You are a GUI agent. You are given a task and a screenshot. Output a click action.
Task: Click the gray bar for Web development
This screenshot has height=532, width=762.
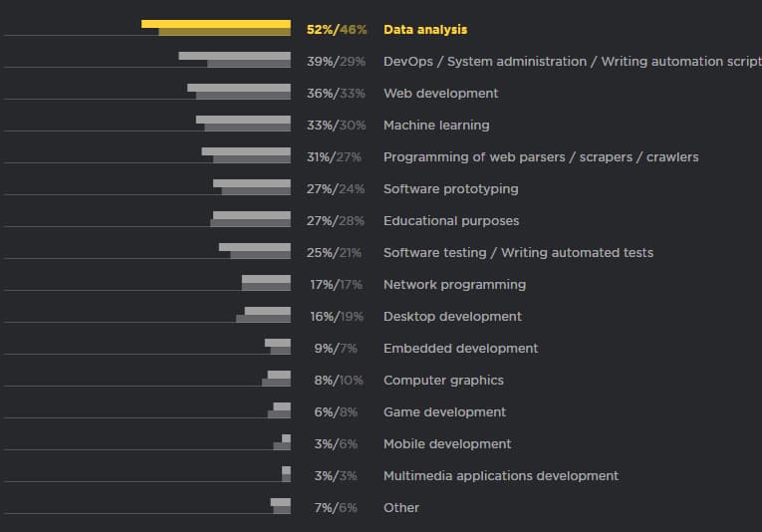click(241, 93)
